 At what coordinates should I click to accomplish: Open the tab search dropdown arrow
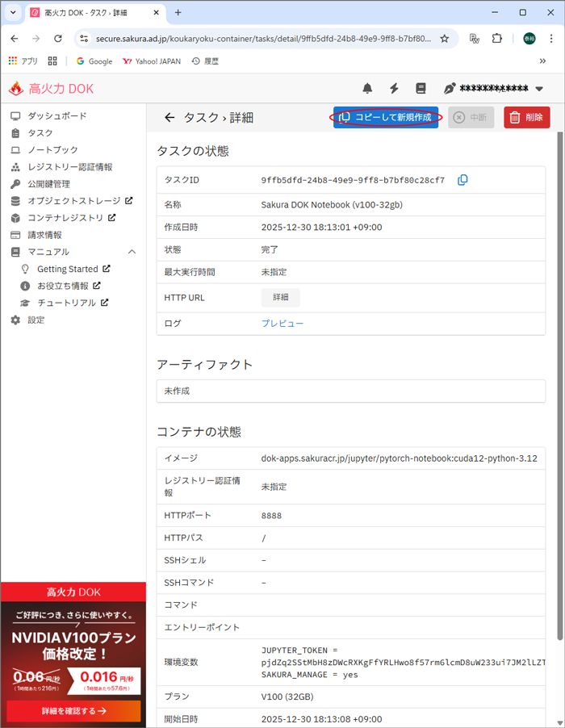[x=13, y=13]
